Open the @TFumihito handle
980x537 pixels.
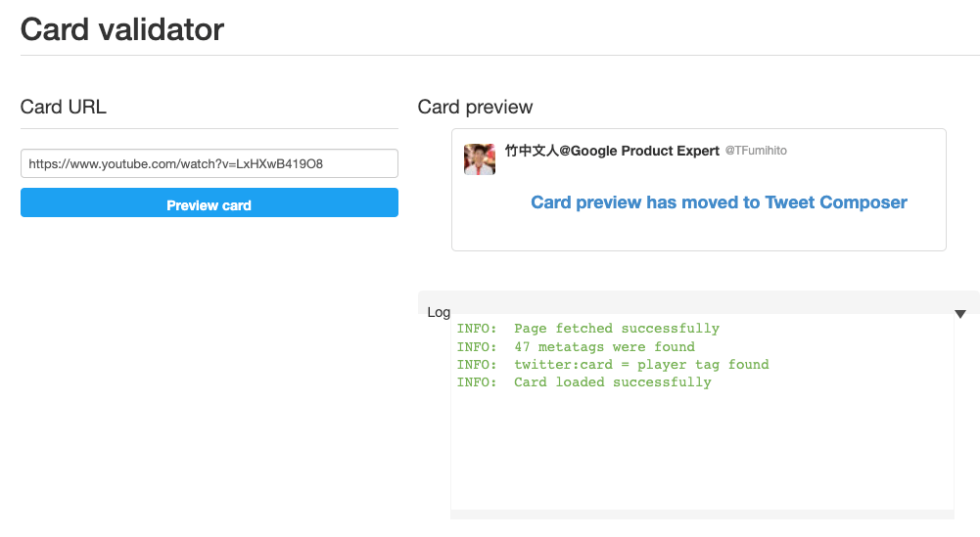pyautogui.click(x=756, y=151)
